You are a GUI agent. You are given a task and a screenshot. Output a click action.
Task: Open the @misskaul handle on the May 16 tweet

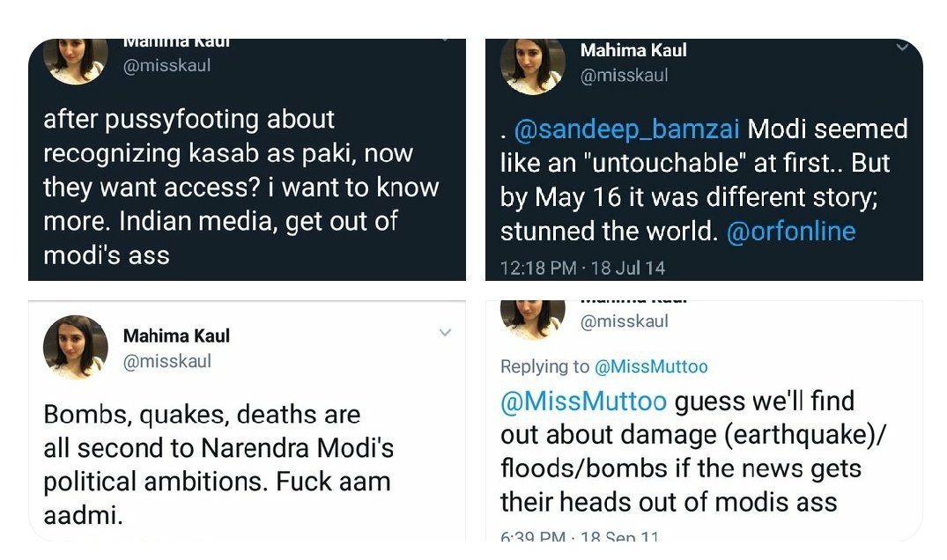(x=624, y=76)
